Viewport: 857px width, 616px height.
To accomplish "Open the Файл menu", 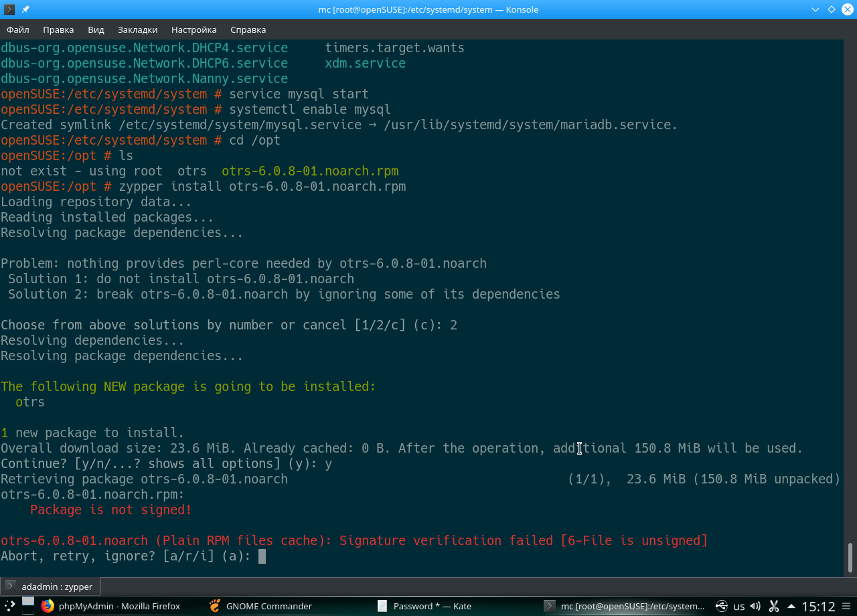I will (x=18, y=29).
